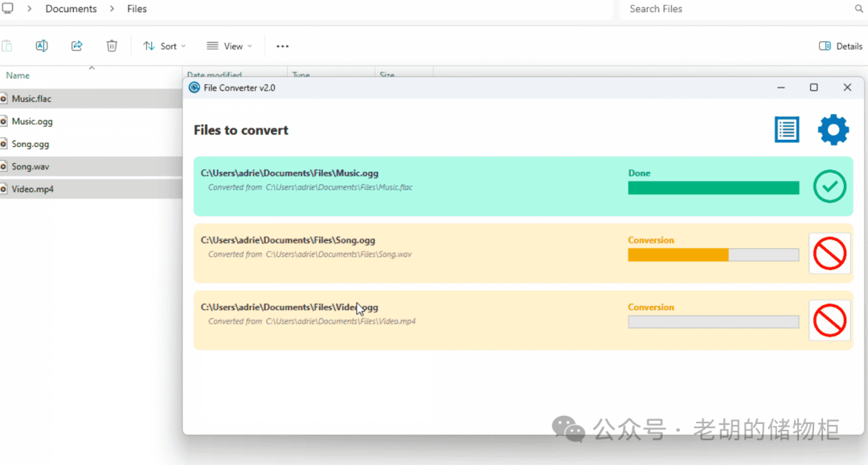Click the Share icon in Explorer toolbar
Image resolution: width=868 pixels, height=465 pixels.
click(x=76, y=46)
